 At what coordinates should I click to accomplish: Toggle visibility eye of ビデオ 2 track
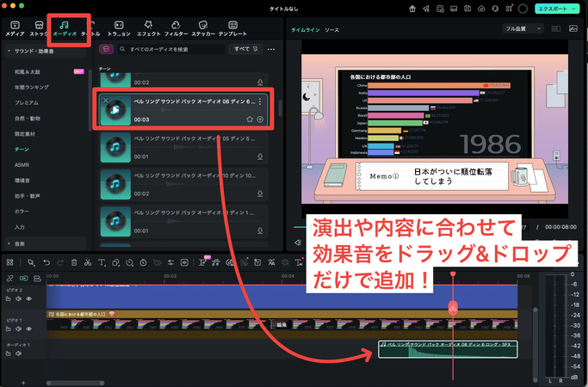29,298
